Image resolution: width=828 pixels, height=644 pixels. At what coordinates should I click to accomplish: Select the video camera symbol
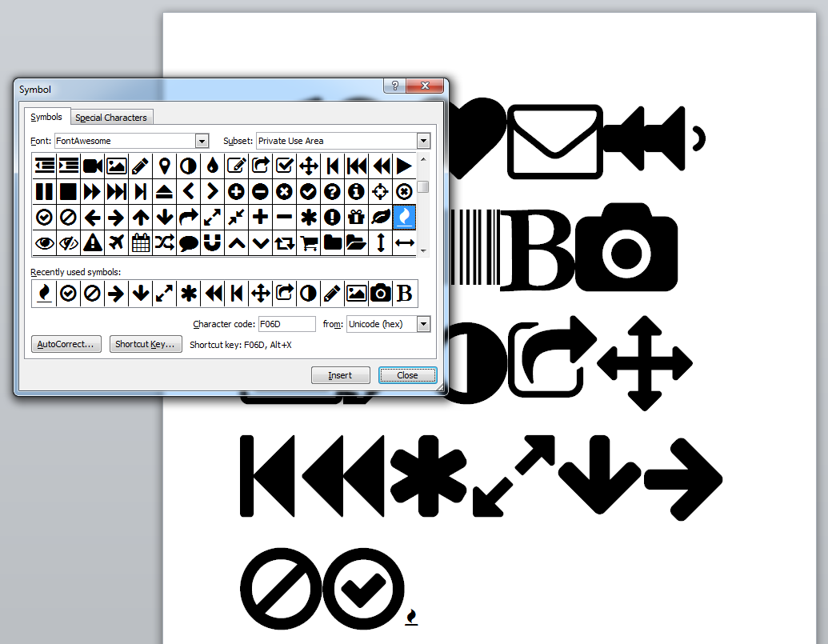pyautogui.click(x=92, y=166)
